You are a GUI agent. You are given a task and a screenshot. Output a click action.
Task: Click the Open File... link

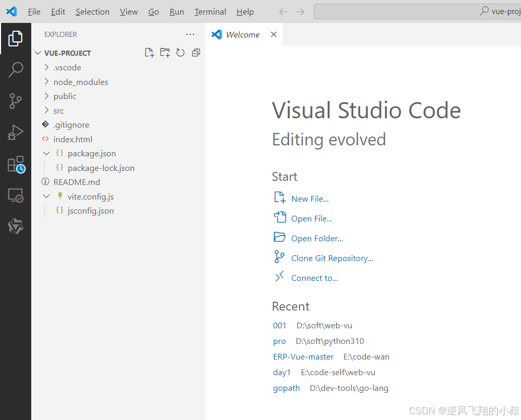click(x=312, y=219)
